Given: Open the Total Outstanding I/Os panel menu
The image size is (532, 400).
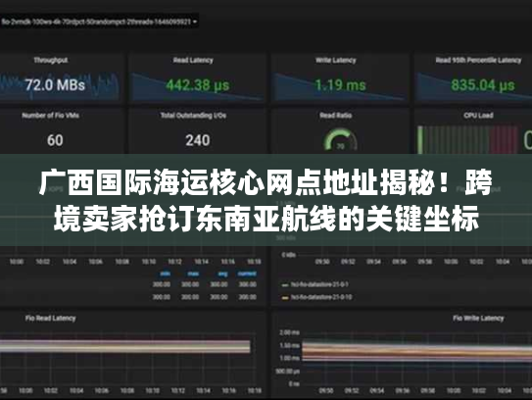Looking at the screenshot, I should pos(193,116).
